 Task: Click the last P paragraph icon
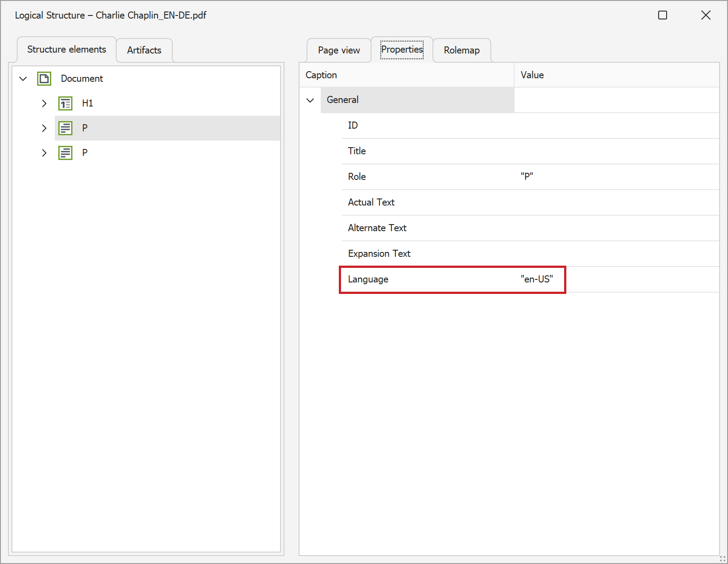[x=65, y=153]
